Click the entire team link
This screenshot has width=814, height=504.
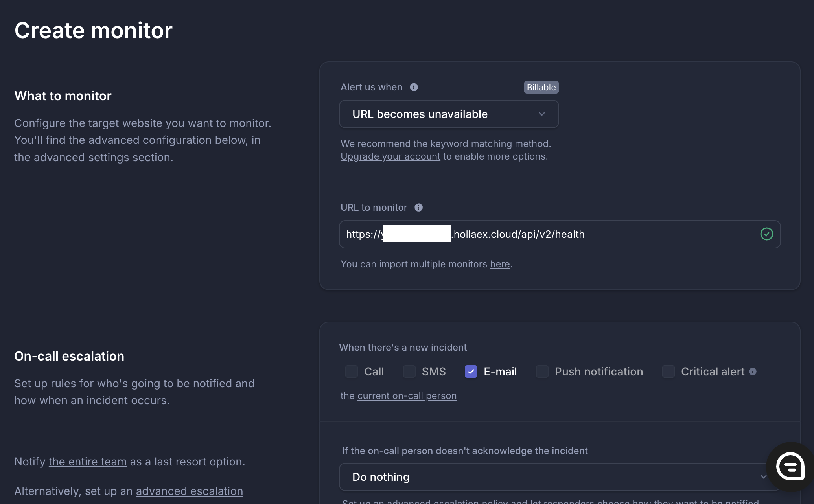point(87,462)
